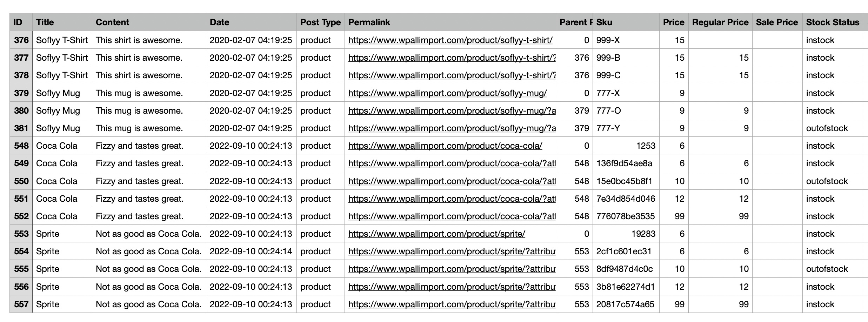The image size is (868, 322).
Task: Click the Regular Price column header
Action: [720, 22]
